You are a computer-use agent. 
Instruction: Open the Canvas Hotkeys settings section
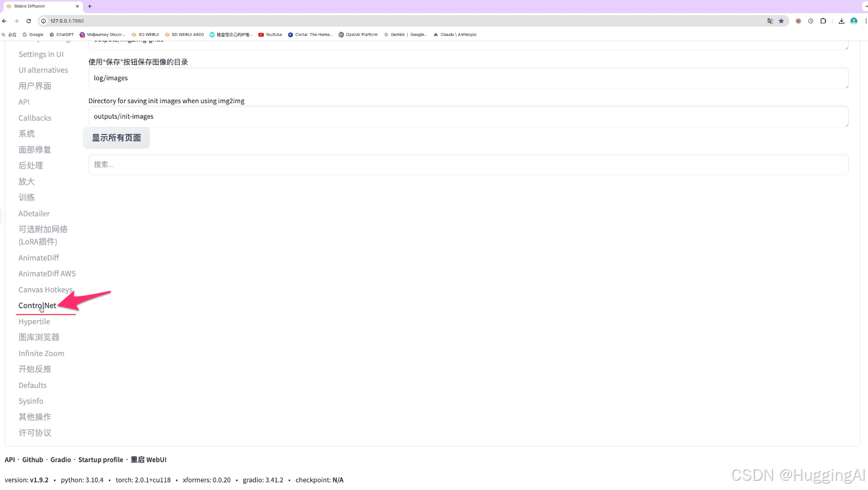pyautogui.click(x=46, y=290)
